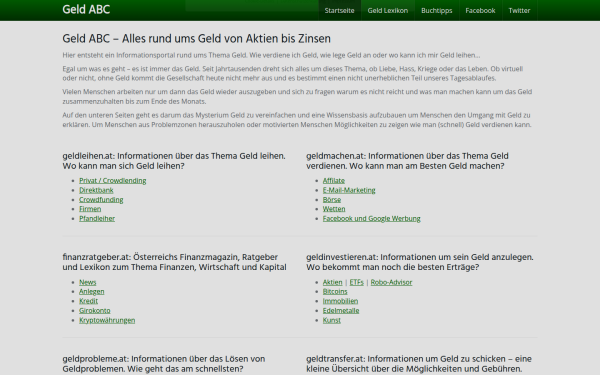Follow the Anlegen link
Screen dimensions: 600x375
point(91,291)
